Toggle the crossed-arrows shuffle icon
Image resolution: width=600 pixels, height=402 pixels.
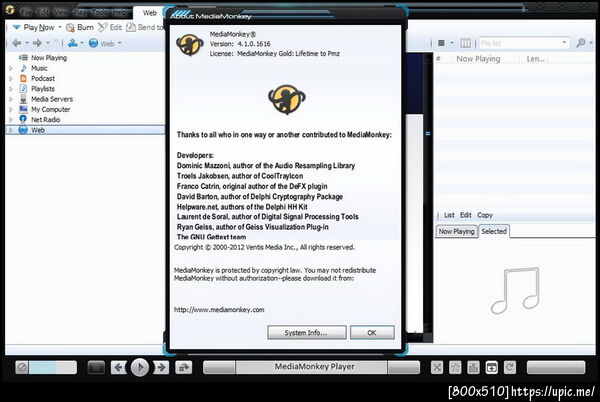coord(437,368)
